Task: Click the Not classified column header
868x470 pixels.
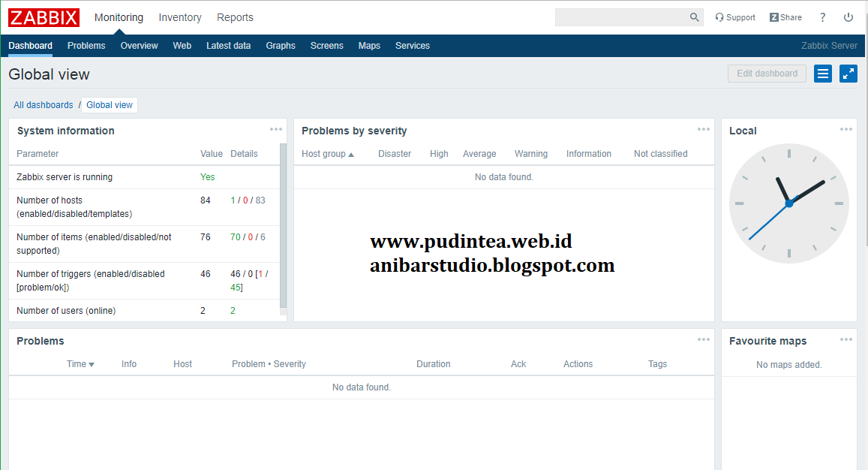Action: (660, 153)
